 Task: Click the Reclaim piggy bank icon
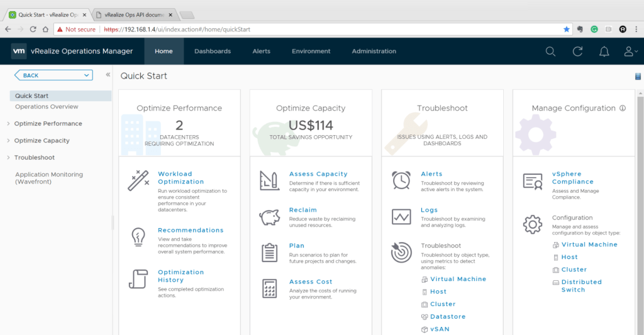pyautogui.click(x=269, y=217)
